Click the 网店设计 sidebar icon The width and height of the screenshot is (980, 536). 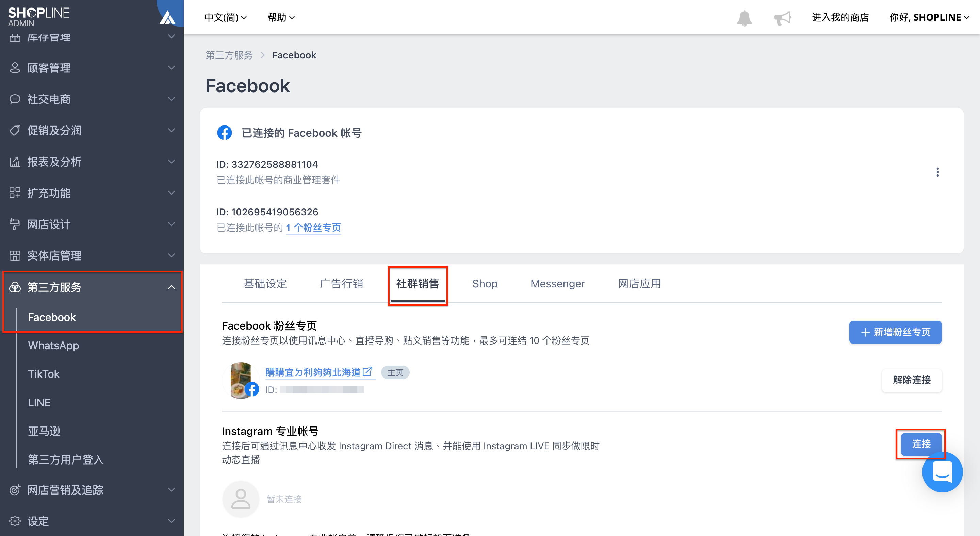(15, 224)
